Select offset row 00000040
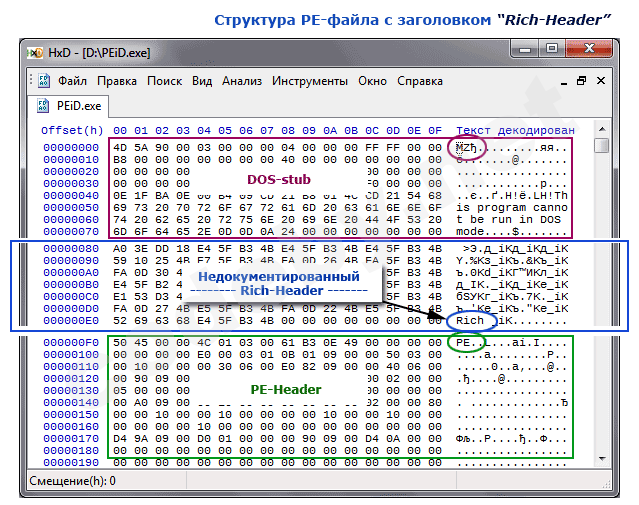Image resolution: width=639 pixels, height=505 pixels. 71,196
